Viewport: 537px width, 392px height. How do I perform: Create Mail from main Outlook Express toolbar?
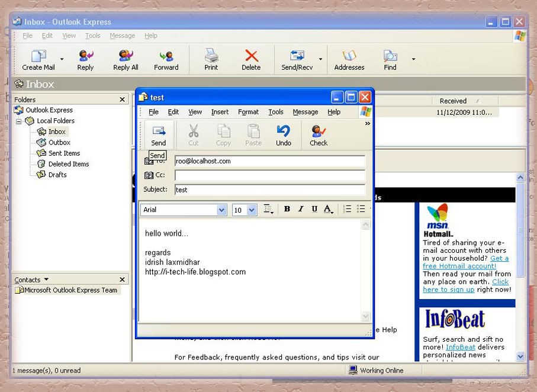tap(38, 60)
